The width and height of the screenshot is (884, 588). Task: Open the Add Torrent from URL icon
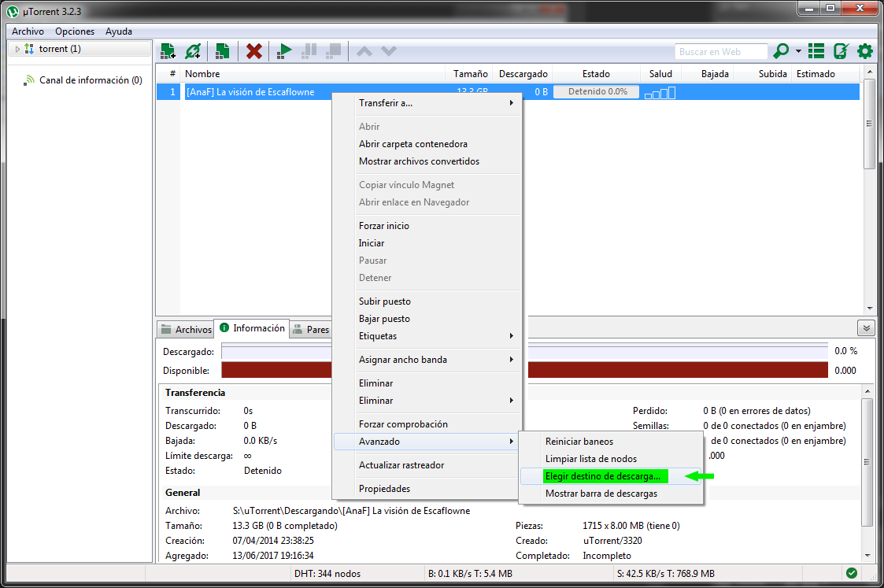(x=193, y=50)
